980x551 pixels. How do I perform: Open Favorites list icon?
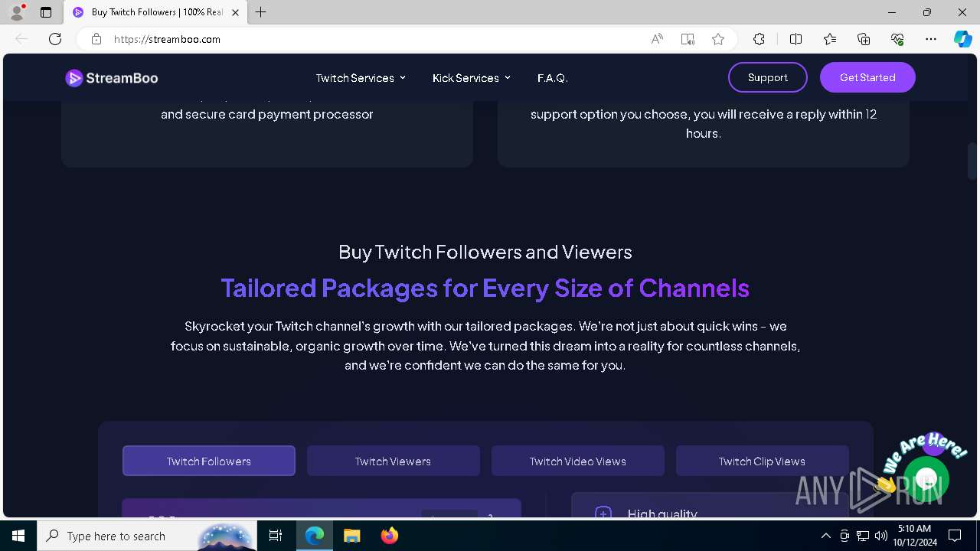(830, 39)
